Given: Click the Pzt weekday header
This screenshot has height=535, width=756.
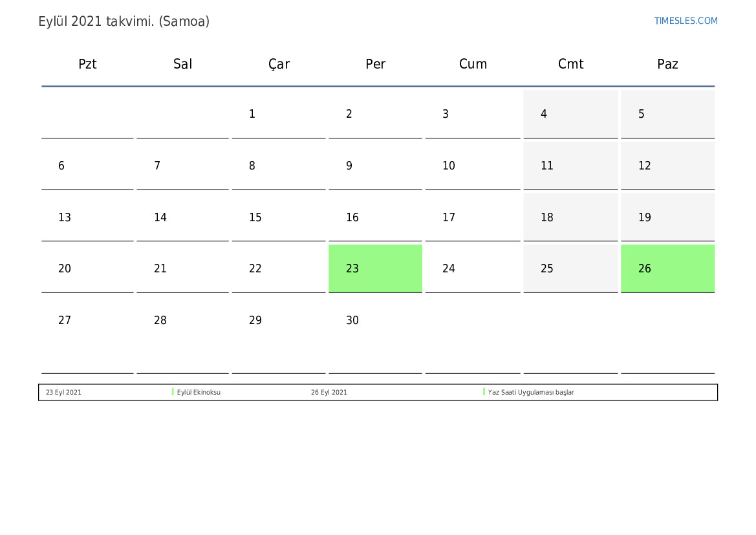Looking at the screenshot, I should pos(87,64).
